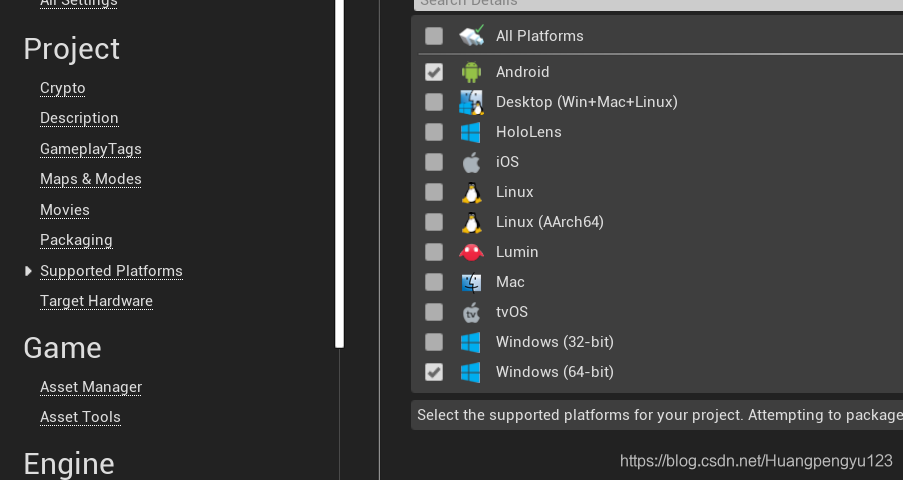Open the Asset Manager settings

point(91,387)
